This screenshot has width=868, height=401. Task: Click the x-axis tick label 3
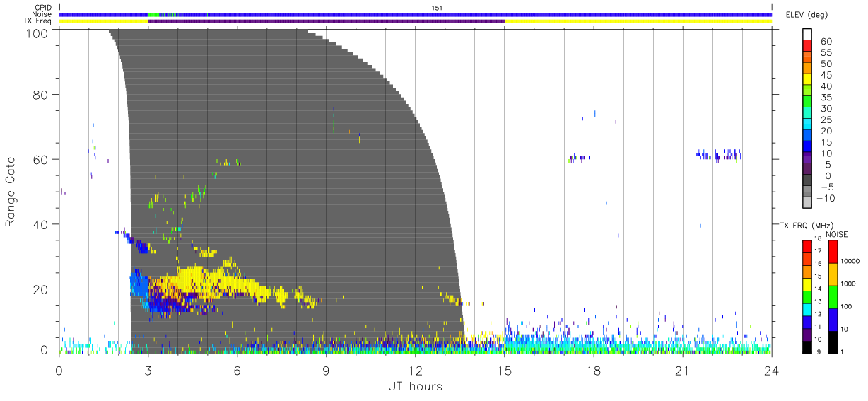148,370
